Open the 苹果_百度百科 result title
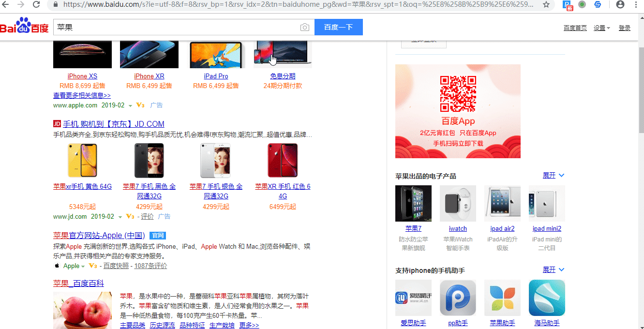The height and width of the screenshot is (329, 644). click(78, 283)
